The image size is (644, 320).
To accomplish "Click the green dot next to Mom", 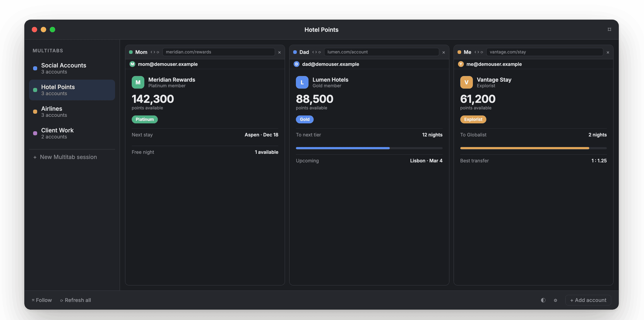I will [x=131, y=52].
